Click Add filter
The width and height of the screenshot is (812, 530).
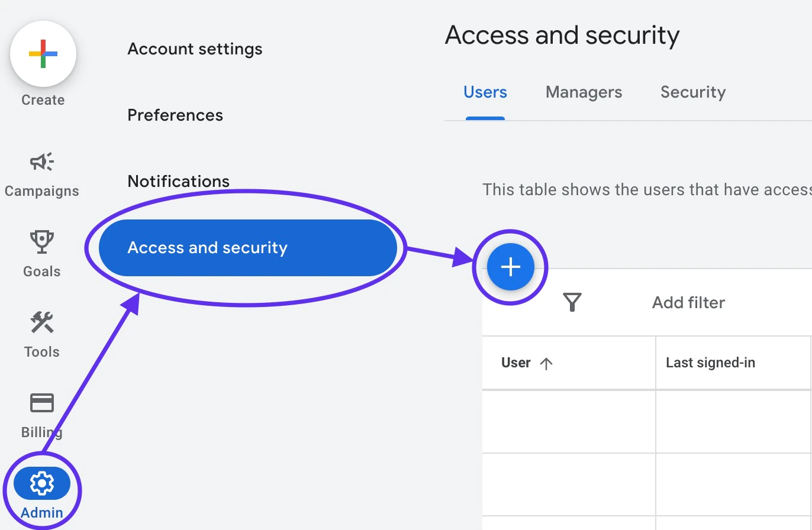point(688,302)
